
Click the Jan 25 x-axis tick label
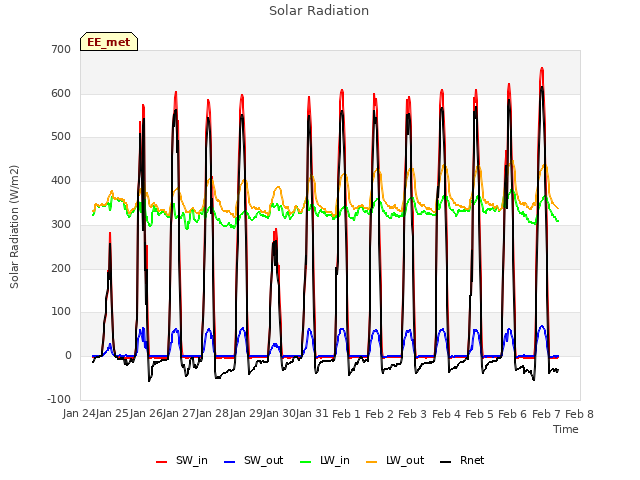click(113, 414)
